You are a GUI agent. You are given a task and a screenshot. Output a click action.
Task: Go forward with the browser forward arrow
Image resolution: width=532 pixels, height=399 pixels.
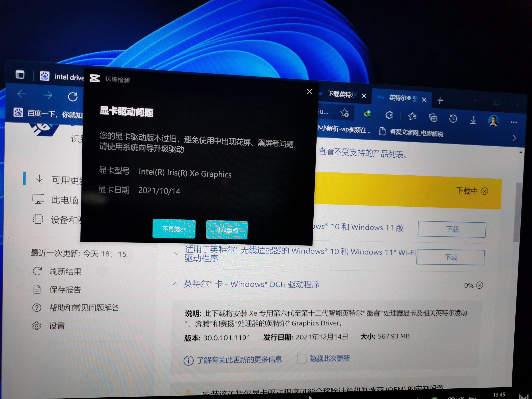[48, 95]
